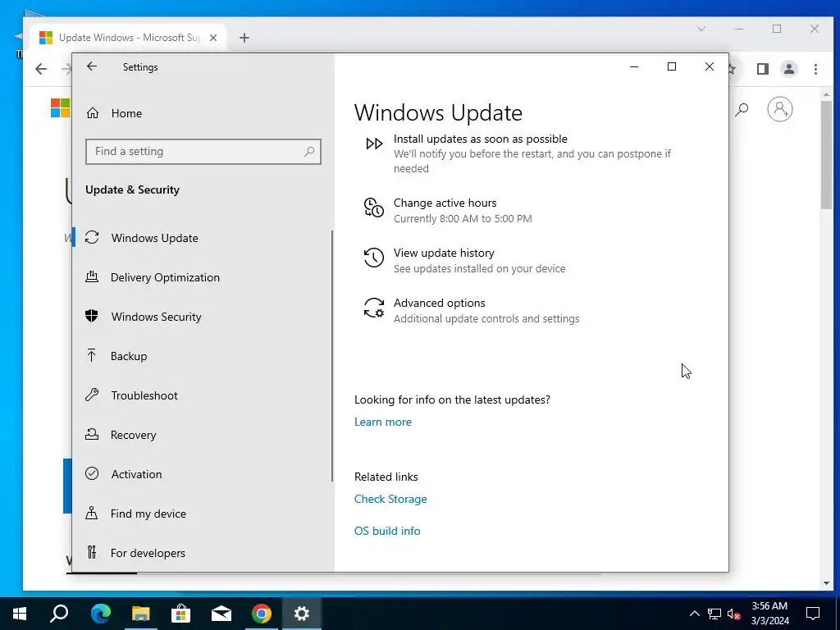The width and height of the screenshot is (840, 630).
Task: Select Windows Update in sidebar
Action: (x=154, y=238)
